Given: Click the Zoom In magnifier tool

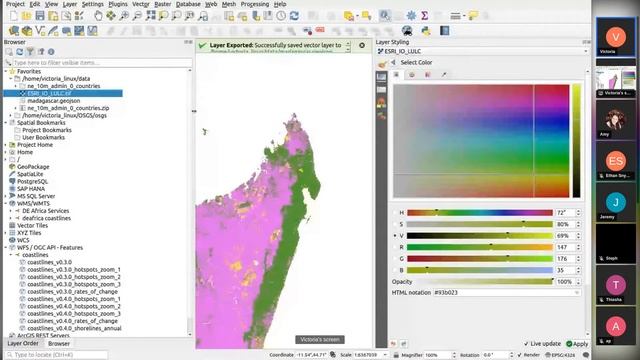Looking at the screenshot, I should tap(124, 16).
